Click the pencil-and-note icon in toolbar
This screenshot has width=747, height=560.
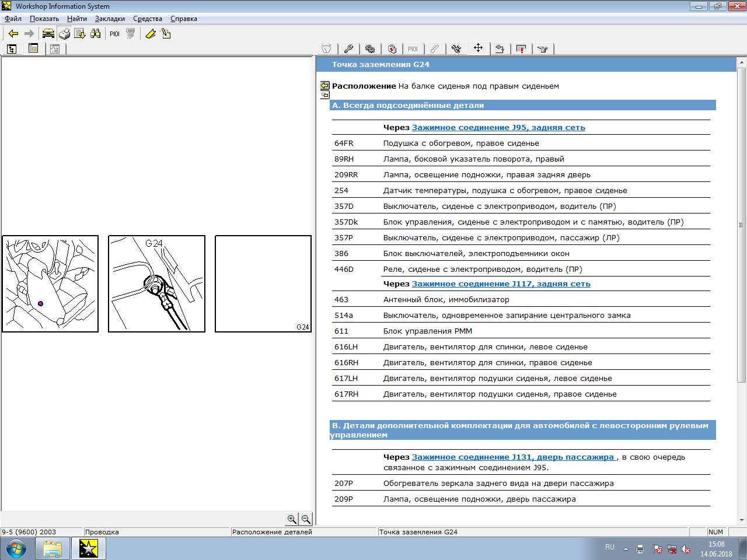pos(166,34)
